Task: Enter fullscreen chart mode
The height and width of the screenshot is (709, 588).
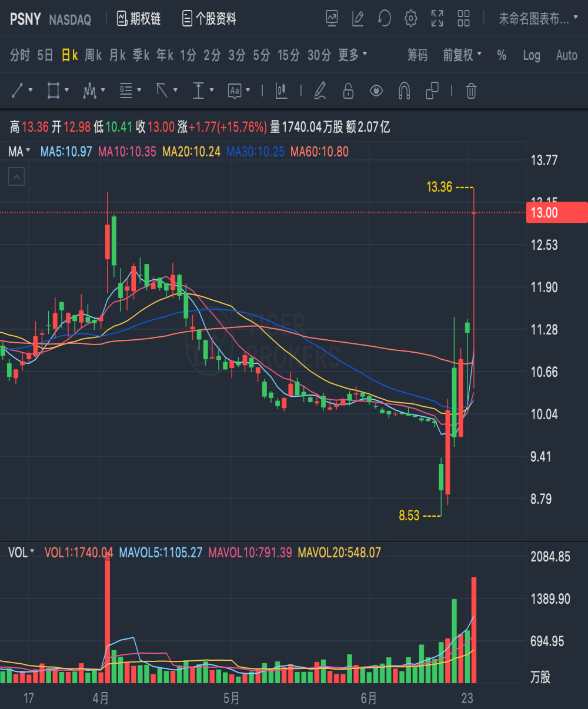Action: pyautogui.click(x=437, y=19)
